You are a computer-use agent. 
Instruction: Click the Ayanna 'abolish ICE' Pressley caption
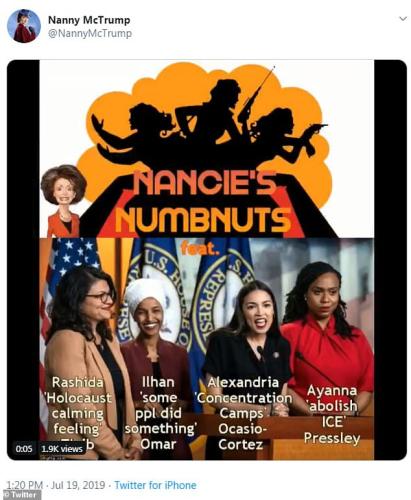[x=332, y=414]
